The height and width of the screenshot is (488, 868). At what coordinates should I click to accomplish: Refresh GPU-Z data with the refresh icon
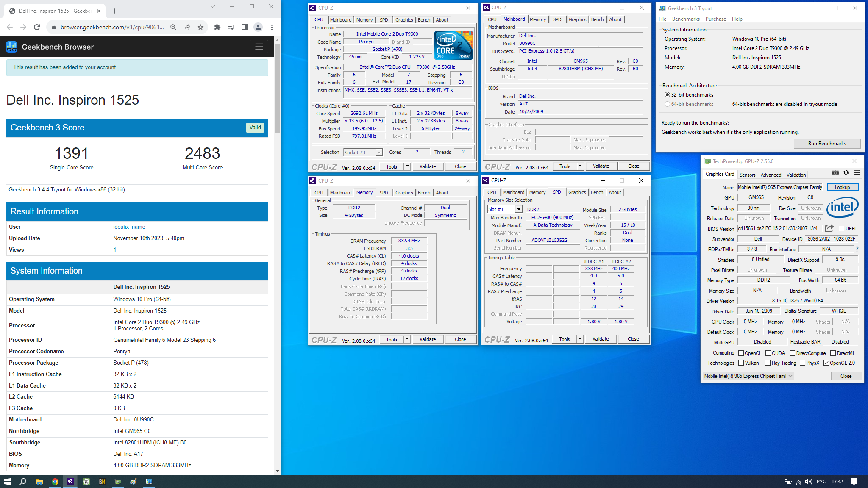coord(846,173)
